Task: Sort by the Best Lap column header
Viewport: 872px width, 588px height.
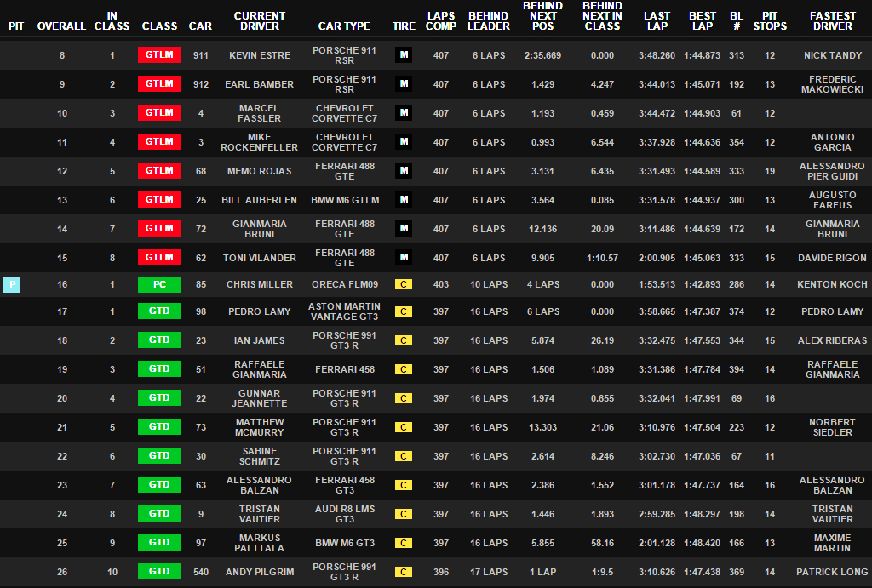Action: click(x=703, y=20)
